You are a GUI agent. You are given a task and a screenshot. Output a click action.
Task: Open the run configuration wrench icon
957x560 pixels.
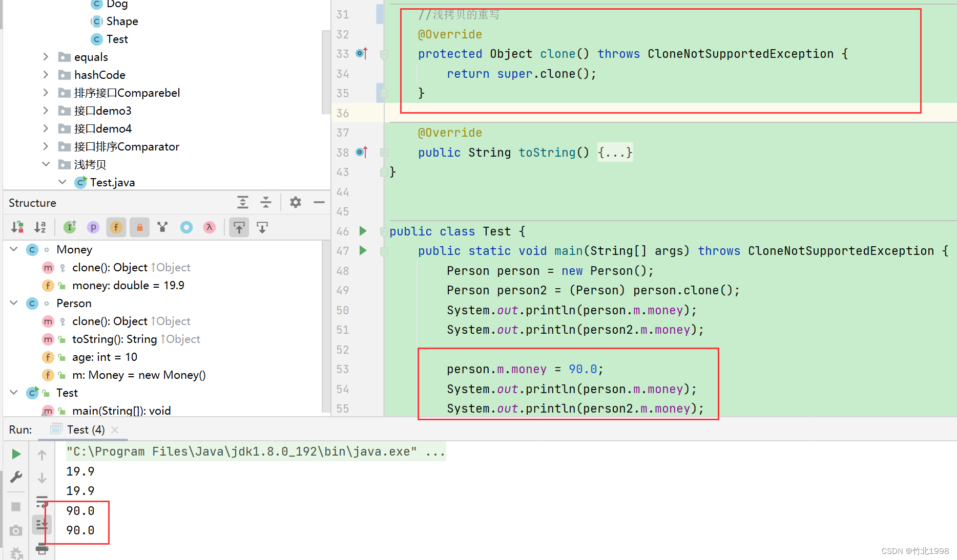click(16, 477)
